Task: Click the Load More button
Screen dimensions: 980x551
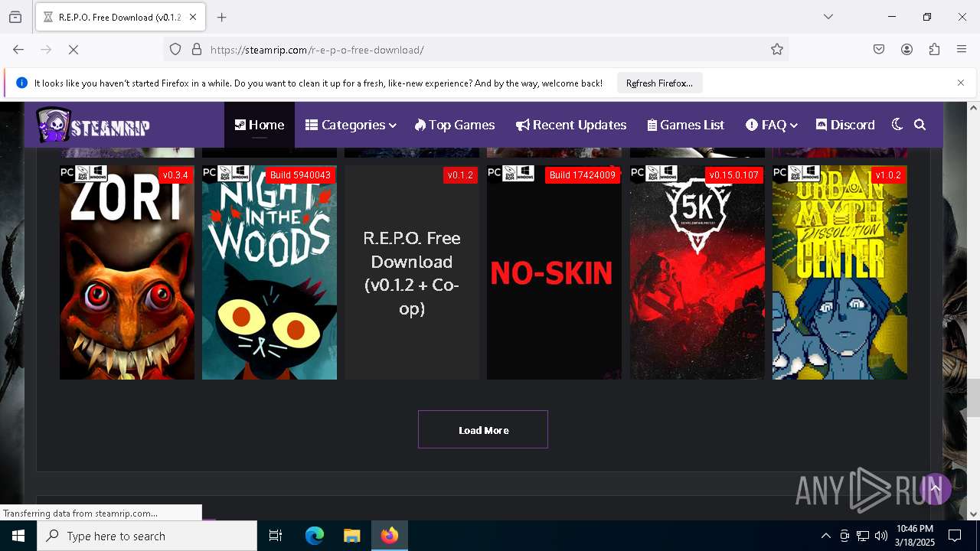Action: point(483,429)
